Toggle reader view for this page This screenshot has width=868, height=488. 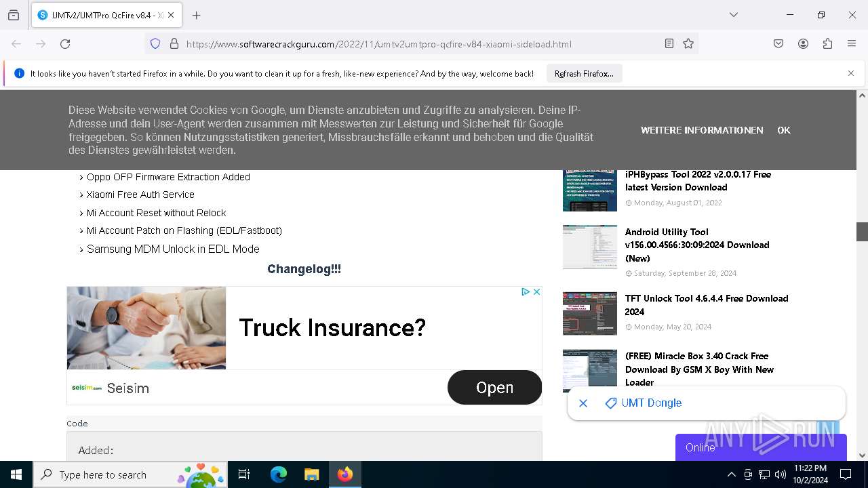pos(669,43)
